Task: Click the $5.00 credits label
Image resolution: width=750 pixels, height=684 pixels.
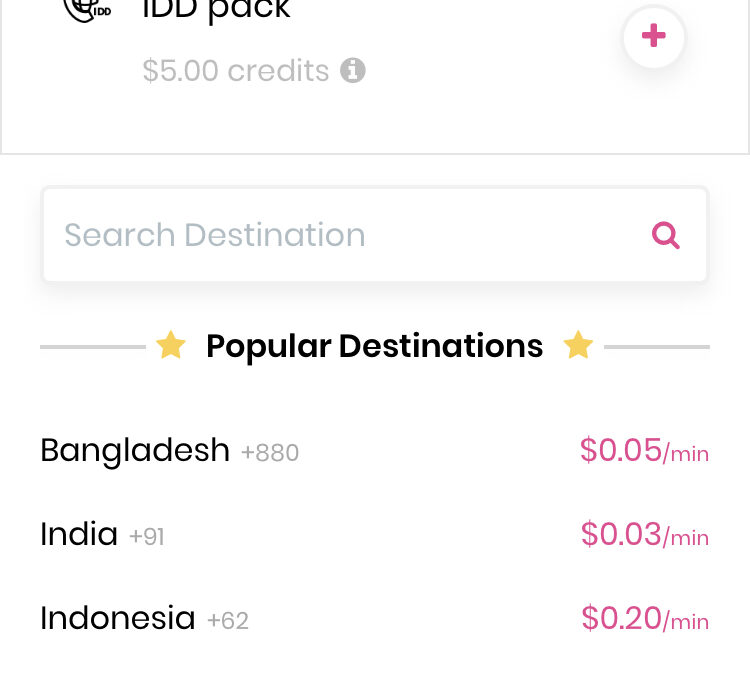Action: tap(236, 71)
